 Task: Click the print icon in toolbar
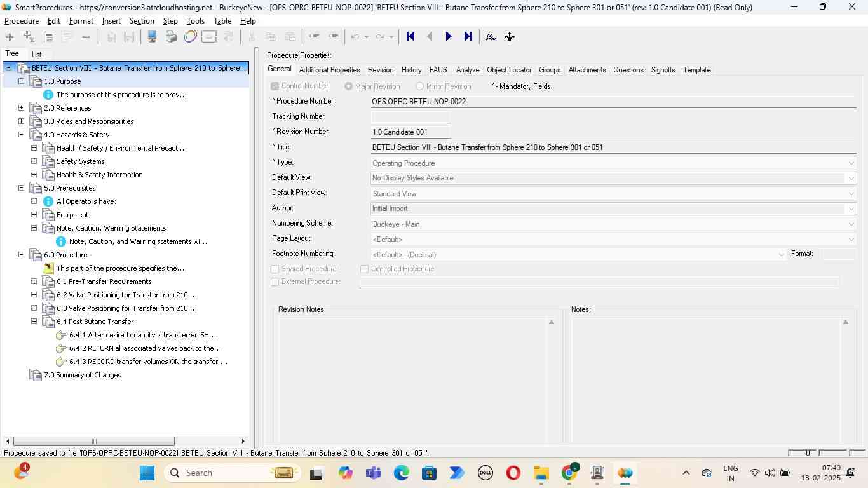coord(171,37)
